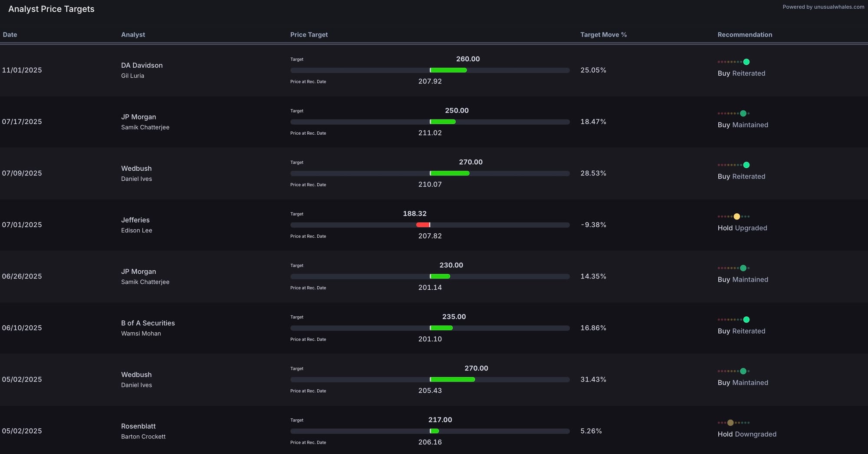
Task: Click the Analyst Price Targets title
Action: 51,9
